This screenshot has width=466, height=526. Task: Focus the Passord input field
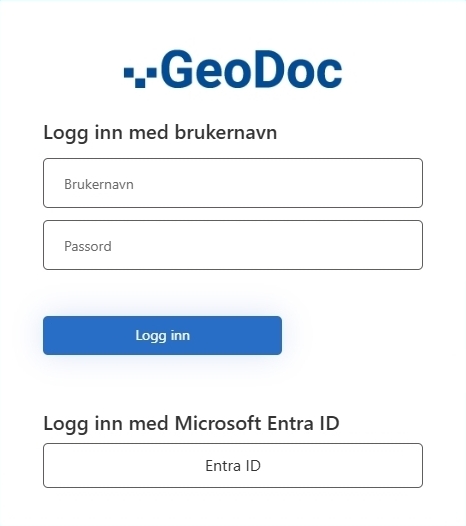pyautogui.click(x=233, y=245)
